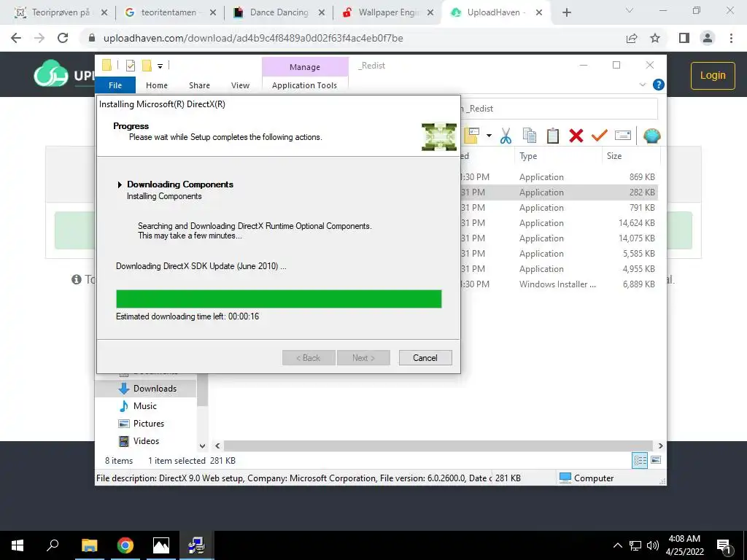Viewport: 747px width, 560px height.
Task: Select the Windows Installer 6,889 KB row
Action: (560, 284)
